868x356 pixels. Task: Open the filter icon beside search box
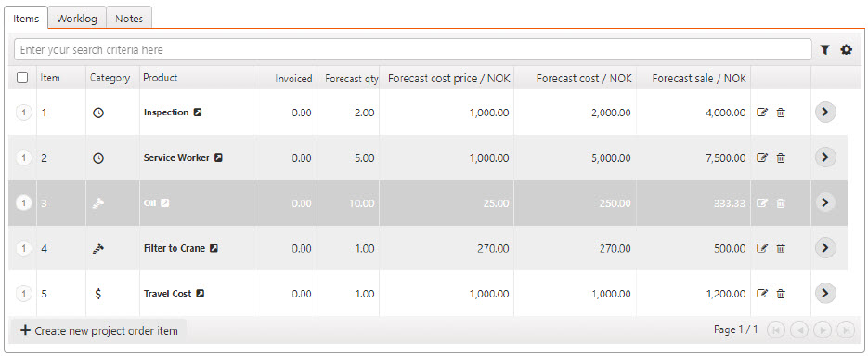824,50
